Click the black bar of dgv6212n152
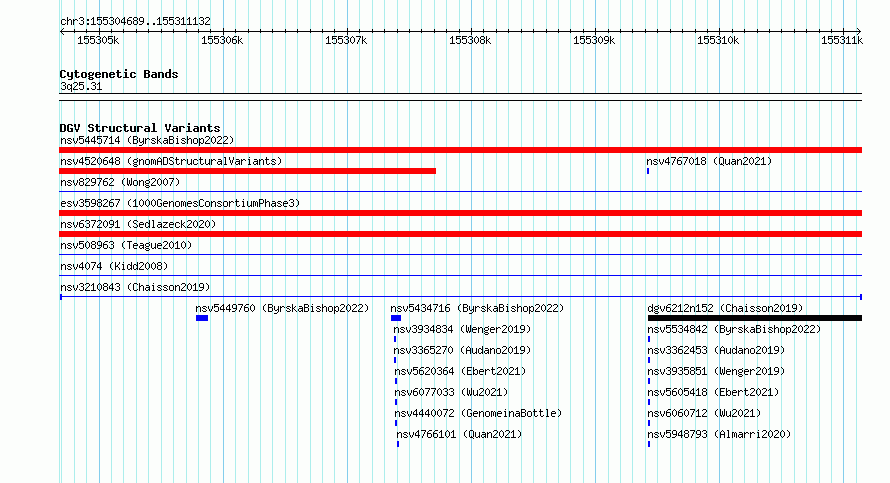890x483 pixels. tap(755, 318)
